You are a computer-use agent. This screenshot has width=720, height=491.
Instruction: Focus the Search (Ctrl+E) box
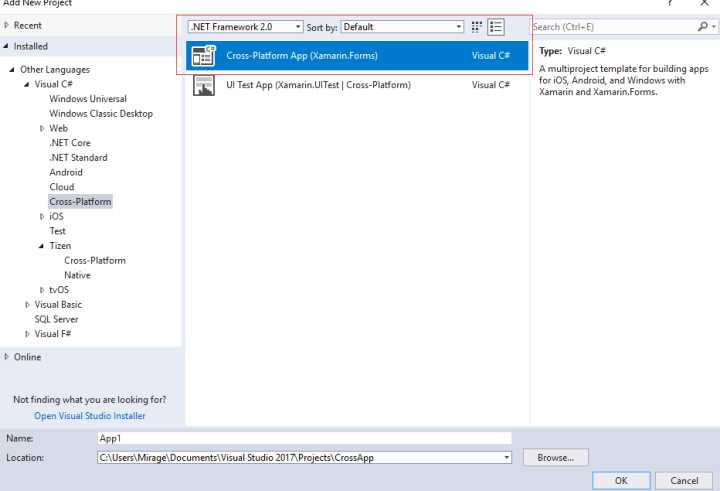(x=613, y=27)
